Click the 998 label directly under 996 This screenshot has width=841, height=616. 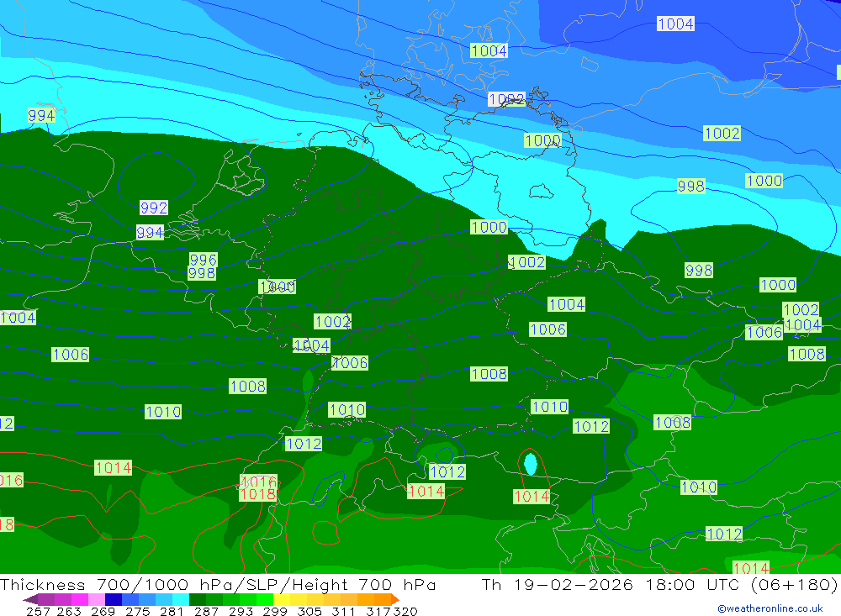pos(202,273)
